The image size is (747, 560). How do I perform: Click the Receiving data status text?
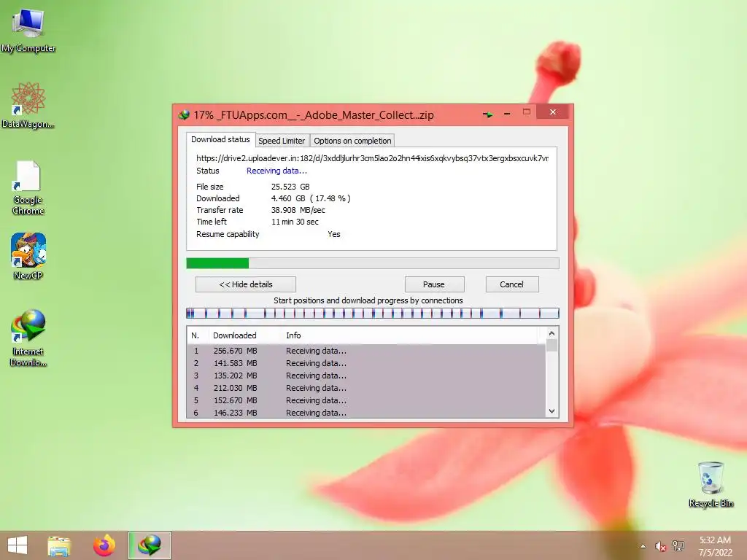[x=276, y=171]
